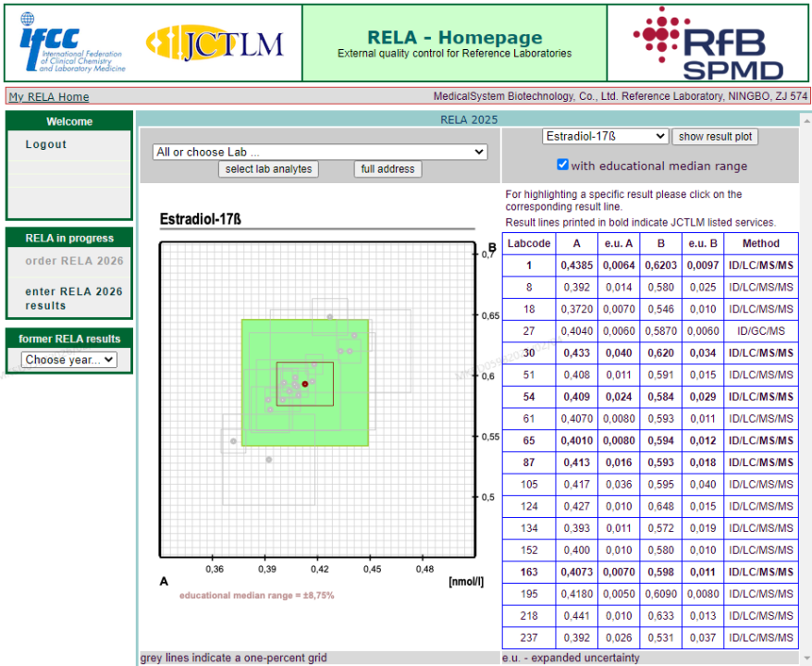Toggle with educational median range checkbox

pyautogui.click(x=562, y=165)
